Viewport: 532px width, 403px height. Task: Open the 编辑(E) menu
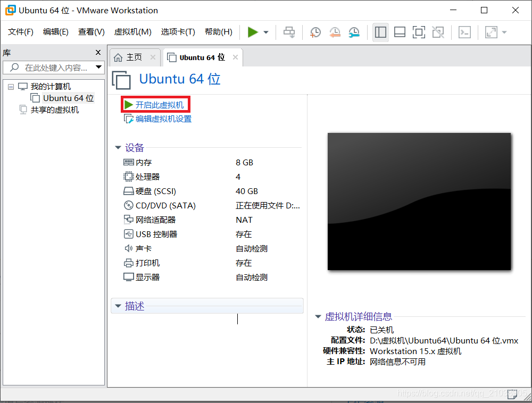click(56, 32)
